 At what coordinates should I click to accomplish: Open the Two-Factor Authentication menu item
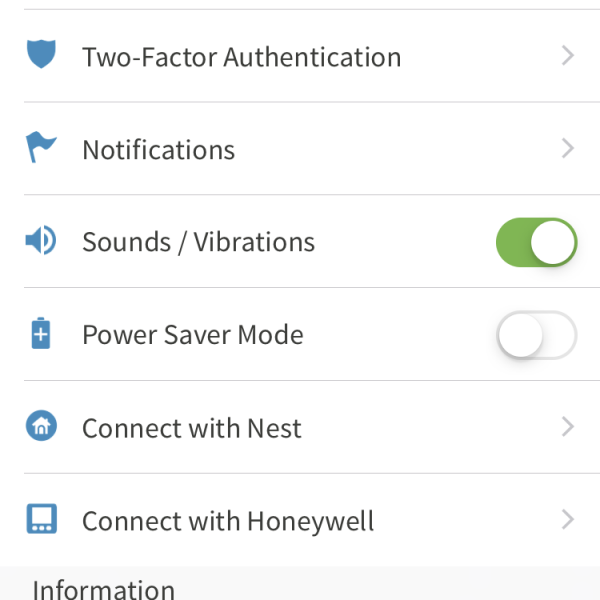241,57
